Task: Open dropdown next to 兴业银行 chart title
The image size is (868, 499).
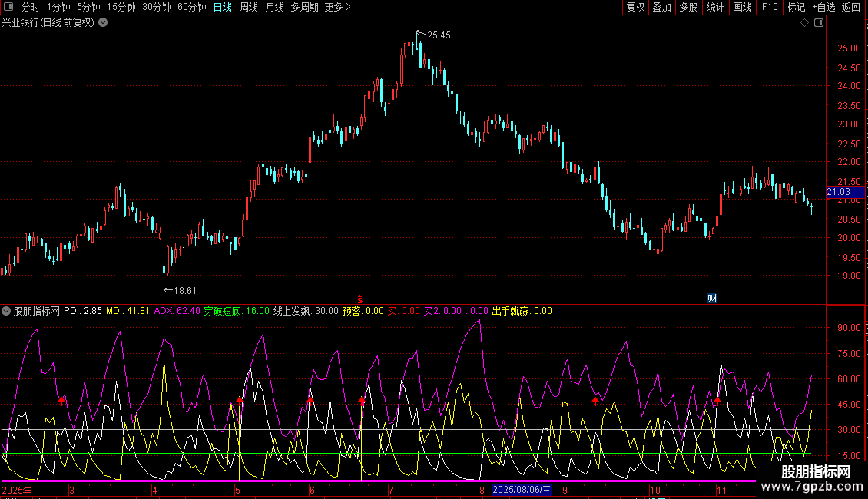Action: click(103, 23)
